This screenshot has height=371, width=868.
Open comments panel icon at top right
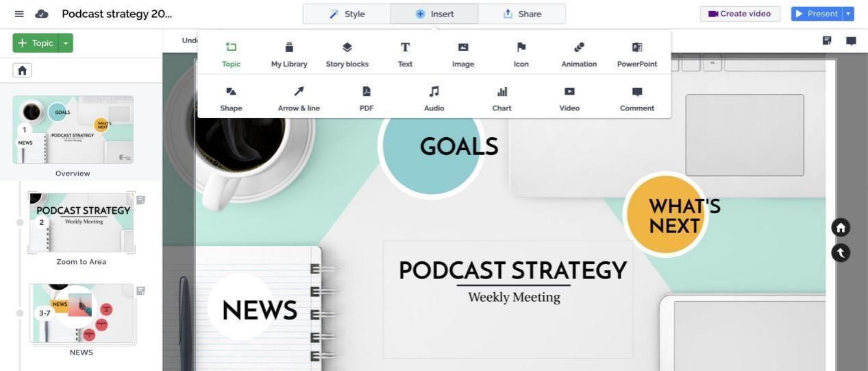click(851, 40)
